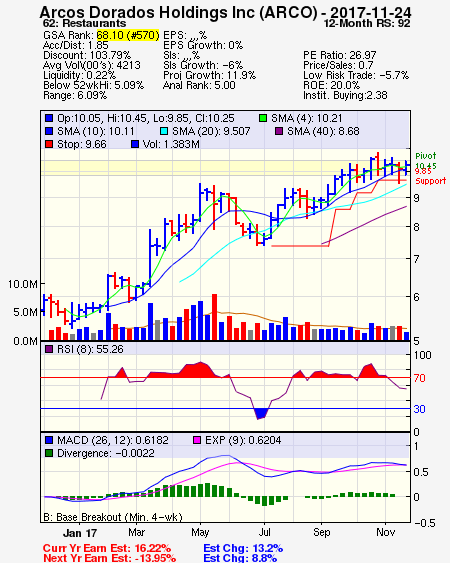
Task: Click the blue SMA (10) legend swatch
Action: click(x=49, y=131)
